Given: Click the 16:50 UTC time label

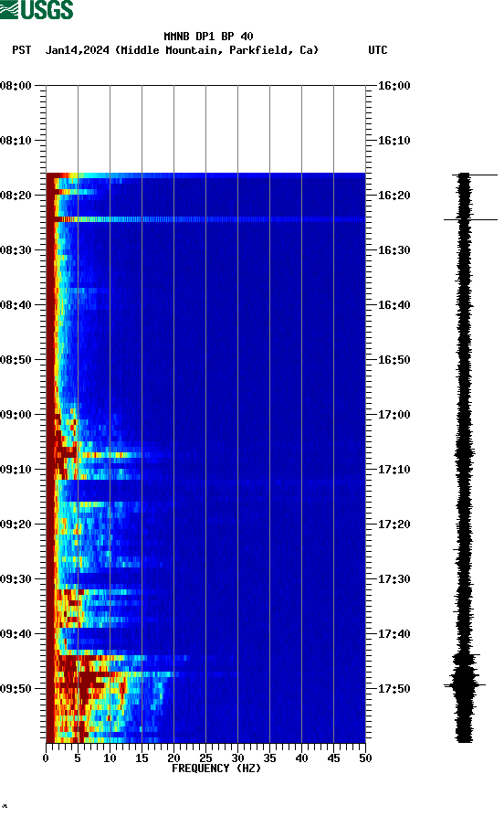Looking at the screenshot, I should point(394,360).
